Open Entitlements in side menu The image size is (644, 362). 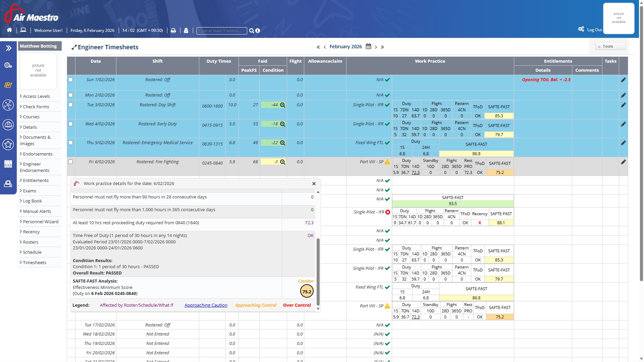36,180
